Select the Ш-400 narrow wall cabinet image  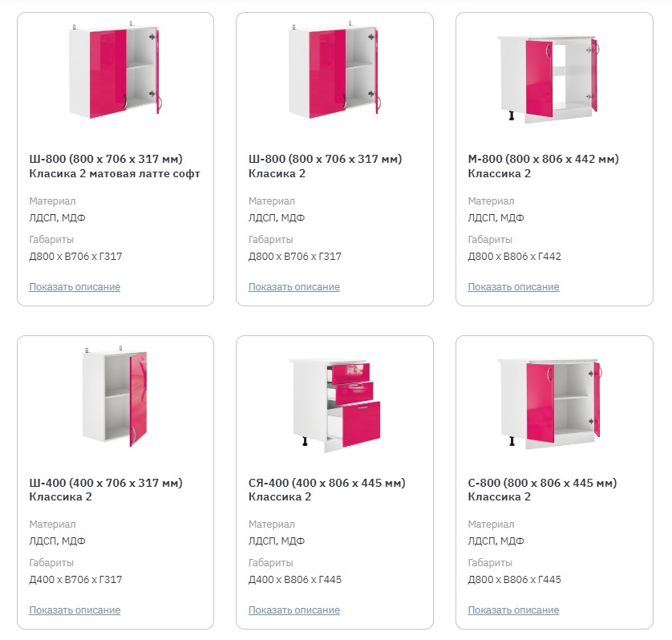coord(115,397)
